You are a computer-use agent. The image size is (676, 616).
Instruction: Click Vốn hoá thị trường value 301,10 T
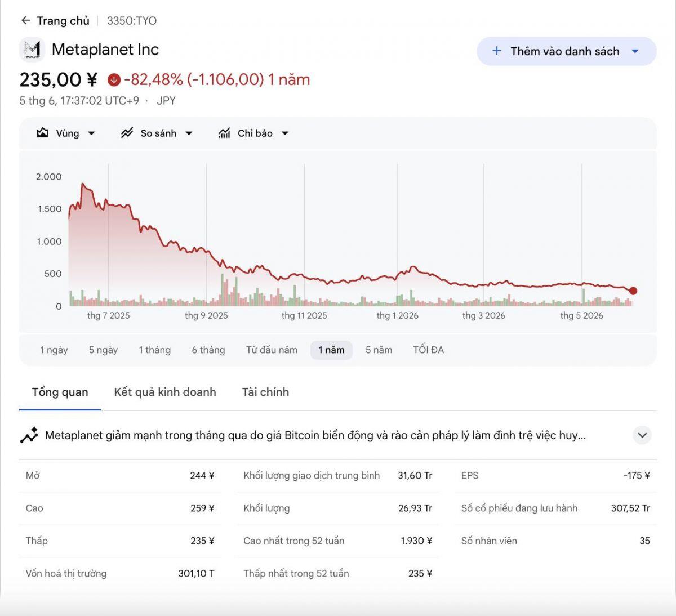pyautogui.click(x=197, y=574)
